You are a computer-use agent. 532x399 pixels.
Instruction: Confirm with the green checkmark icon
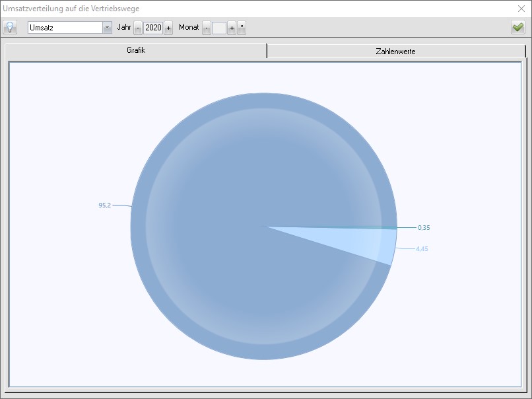coord(517,27)
